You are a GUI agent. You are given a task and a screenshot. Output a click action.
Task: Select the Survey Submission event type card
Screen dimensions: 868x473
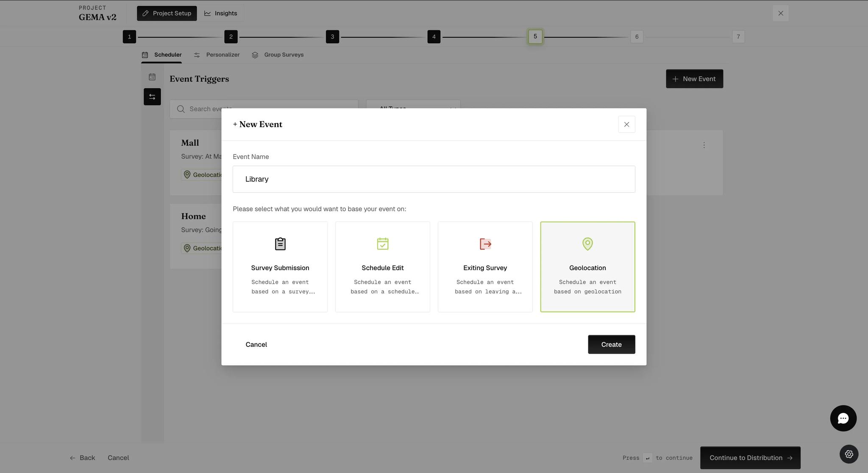280,267
